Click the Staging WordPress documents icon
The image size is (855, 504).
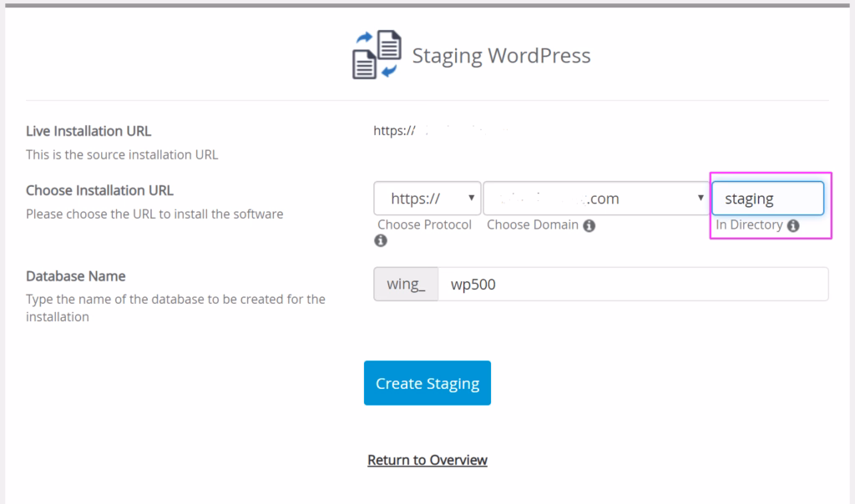pos(377,54)
